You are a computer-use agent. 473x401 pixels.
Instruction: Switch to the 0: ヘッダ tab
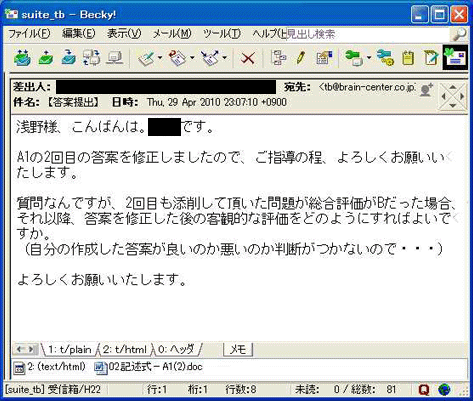(x=176, y=349)
